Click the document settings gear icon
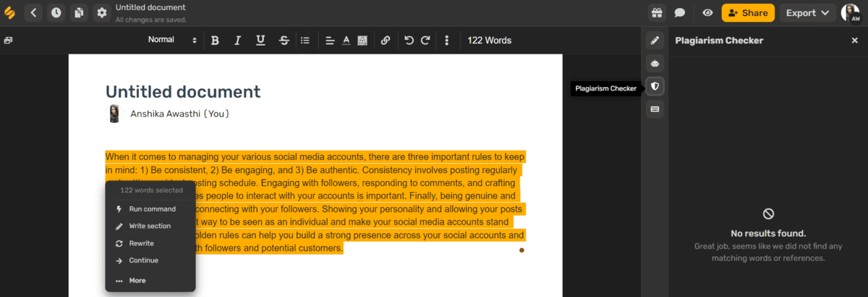 (x=101, y=13)
